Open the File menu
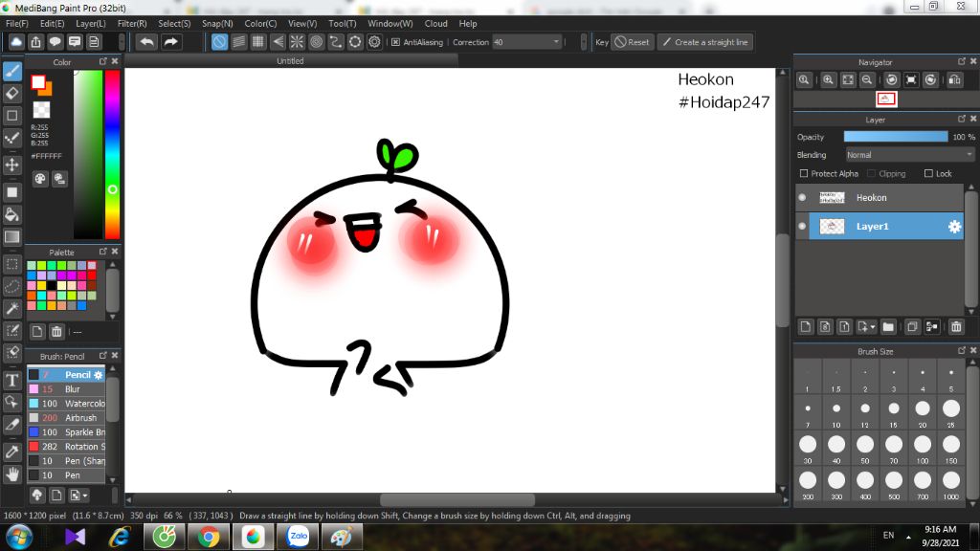 click(17, 23)
